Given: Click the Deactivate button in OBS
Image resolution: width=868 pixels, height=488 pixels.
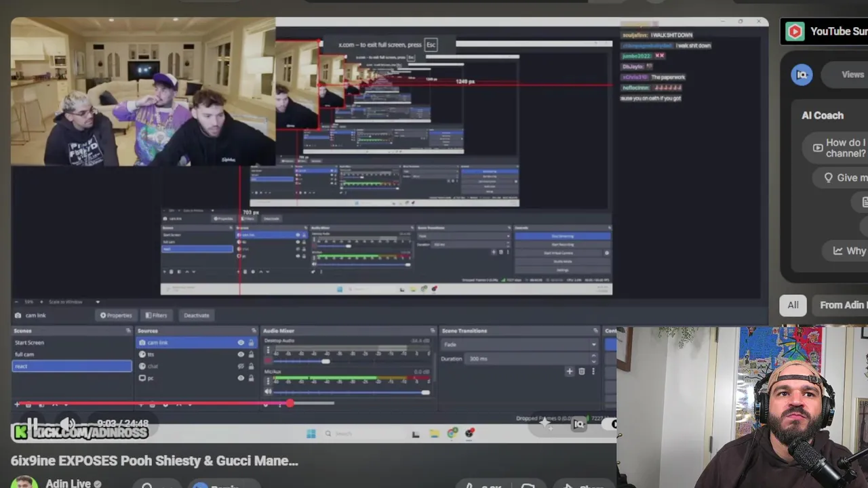Looking at the screenshot, I should [x=196, y=315].
